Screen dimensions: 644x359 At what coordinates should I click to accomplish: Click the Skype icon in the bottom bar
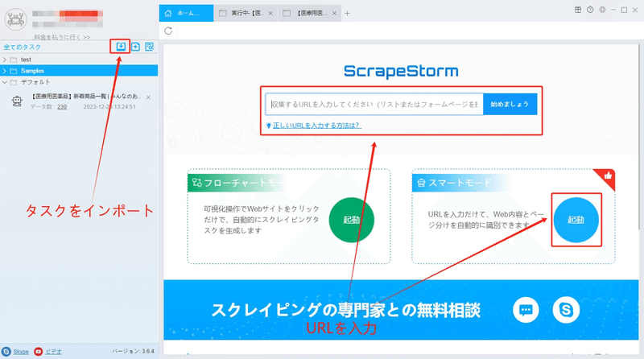(x=6, y=352)
